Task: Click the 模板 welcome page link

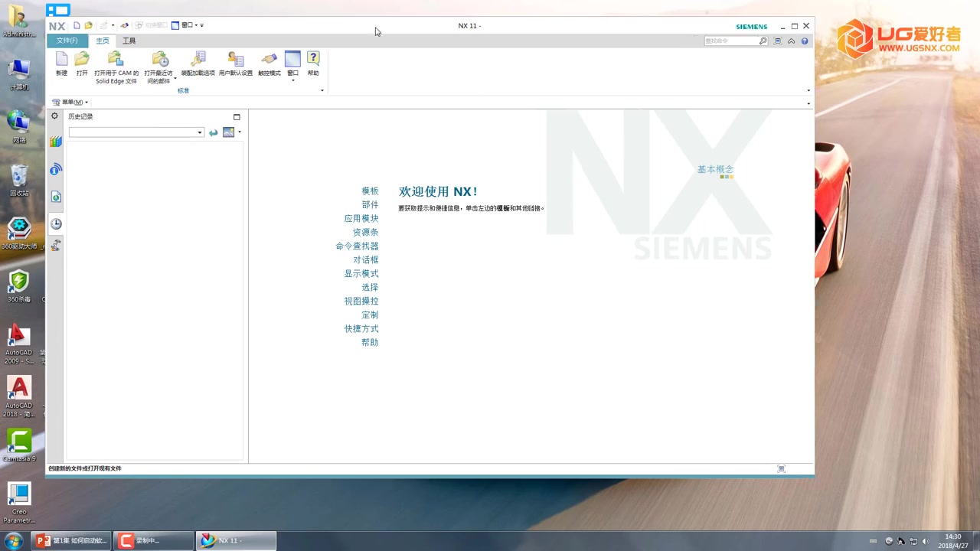Action: [x=370, y=191]
